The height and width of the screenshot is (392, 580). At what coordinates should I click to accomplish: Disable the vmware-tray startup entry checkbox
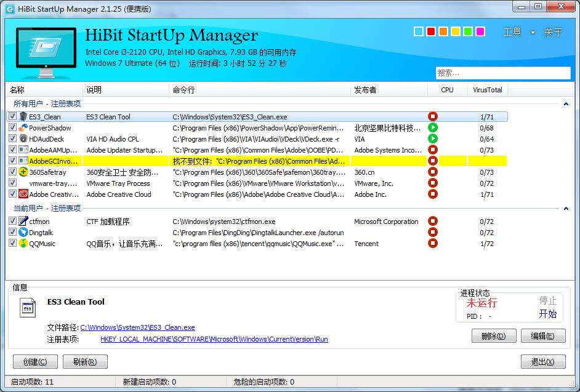tap(13, 183)
